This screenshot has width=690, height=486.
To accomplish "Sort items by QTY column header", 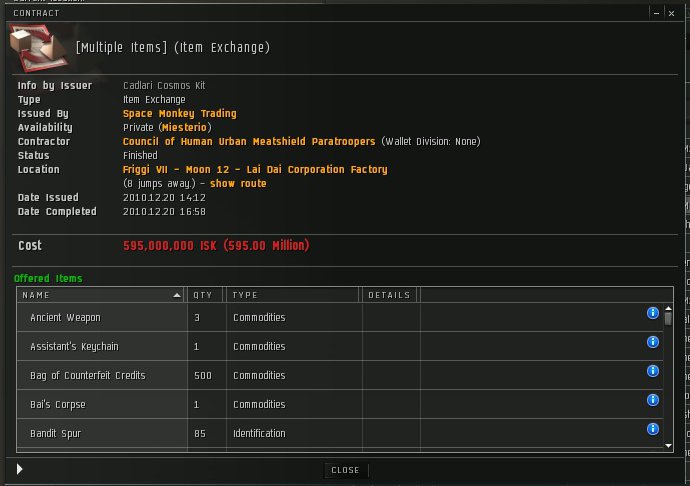I will [205, 295].
